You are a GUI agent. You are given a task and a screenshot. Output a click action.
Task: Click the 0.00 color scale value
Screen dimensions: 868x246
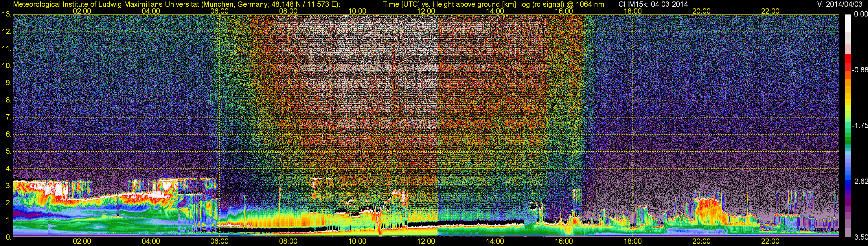coord(861,14)
